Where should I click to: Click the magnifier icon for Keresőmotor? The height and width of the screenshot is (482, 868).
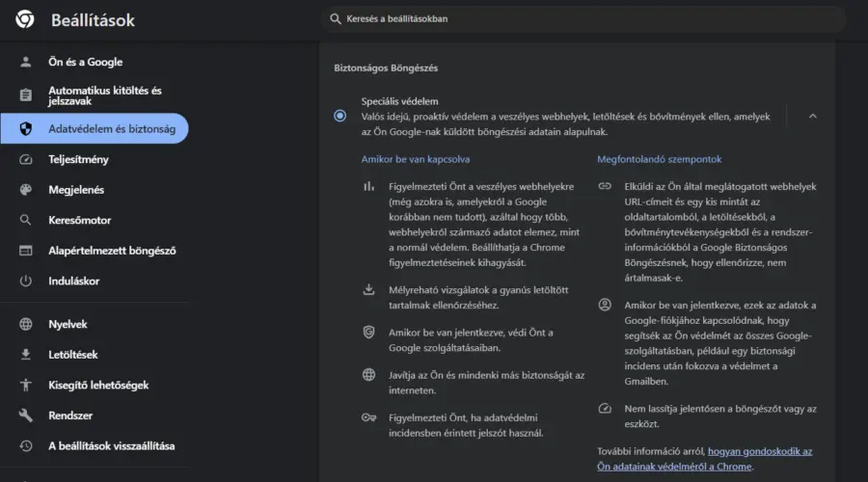tap(26, 220)
